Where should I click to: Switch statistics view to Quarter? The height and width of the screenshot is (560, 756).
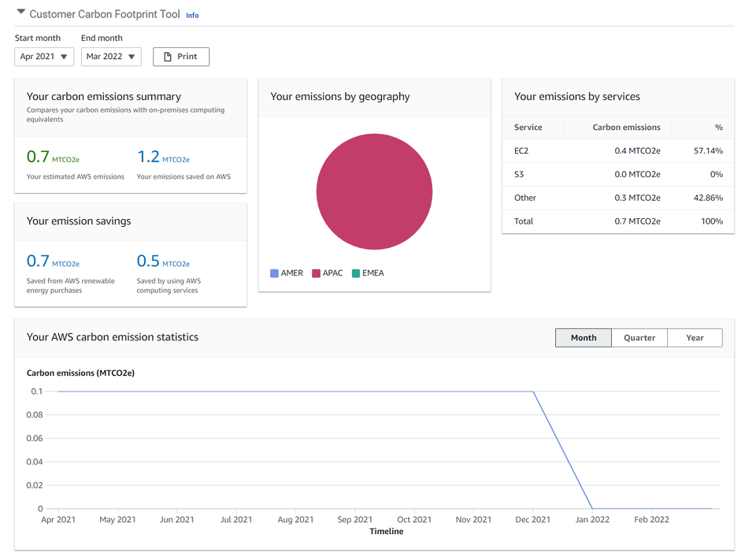639,338
